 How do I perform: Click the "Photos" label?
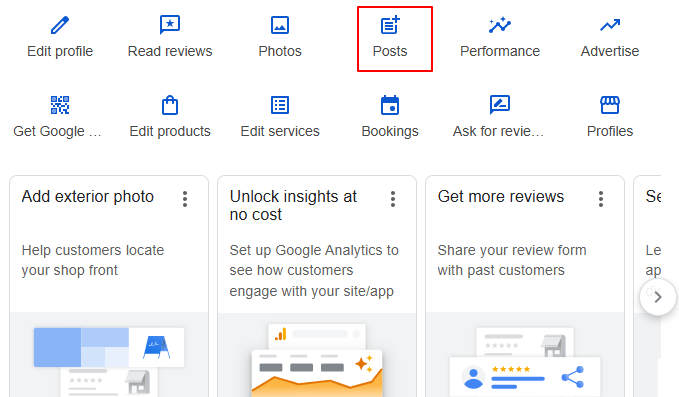(x=280, y=51)
